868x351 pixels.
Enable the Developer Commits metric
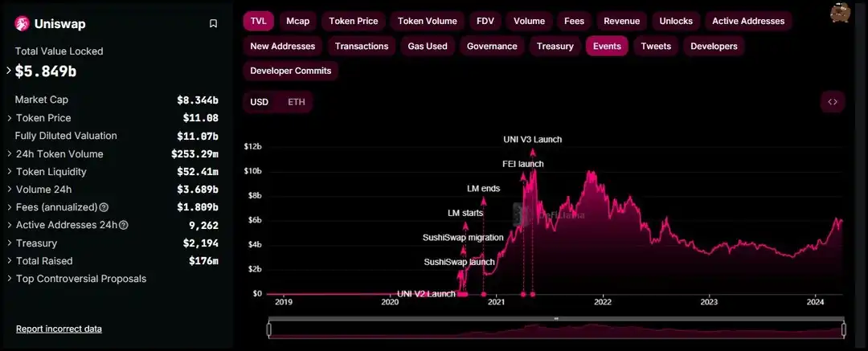[x=291, y=71]
